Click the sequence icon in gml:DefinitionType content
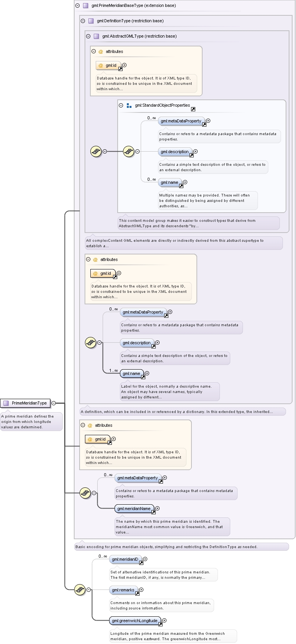Image resolution: width=296 pixels, height=644 pixels. click(x=90, y=342)
